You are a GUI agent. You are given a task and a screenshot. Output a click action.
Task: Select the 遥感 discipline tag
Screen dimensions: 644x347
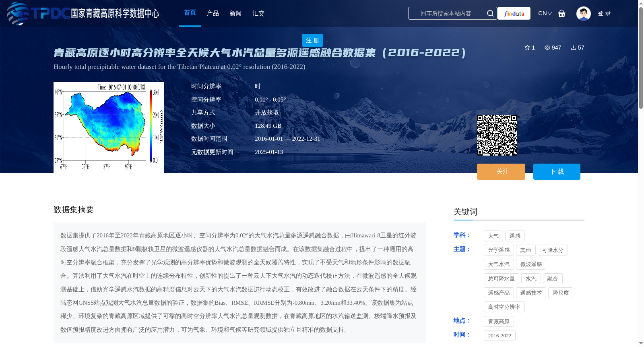point(515,236)
